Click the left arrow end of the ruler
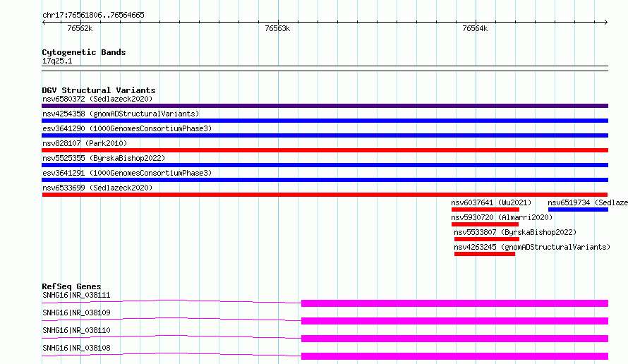This screenshot has height=364, width=628. [x=44, y=22]
